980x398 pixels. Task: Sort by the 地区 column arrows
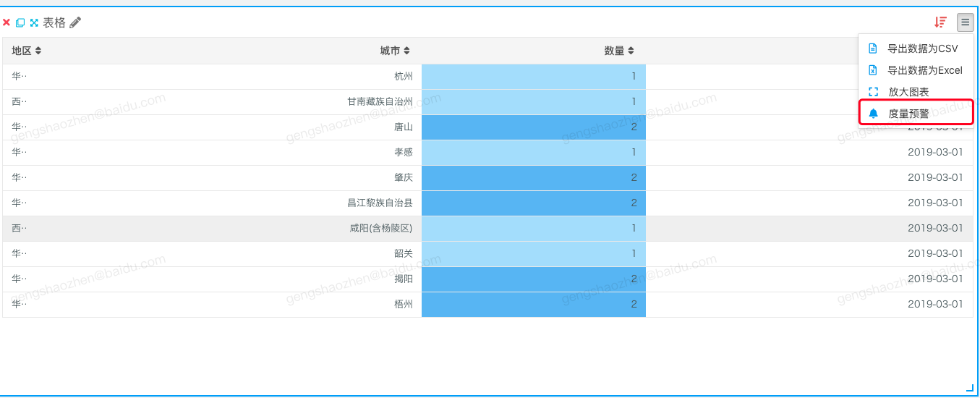tap(38, 51)
